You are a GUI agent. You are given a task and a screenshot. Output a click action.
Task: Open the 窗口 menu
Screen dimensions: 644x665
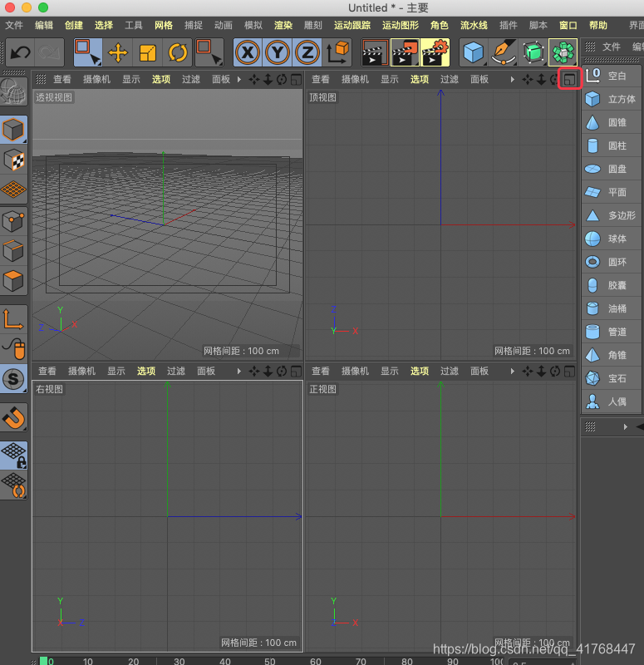568,26
